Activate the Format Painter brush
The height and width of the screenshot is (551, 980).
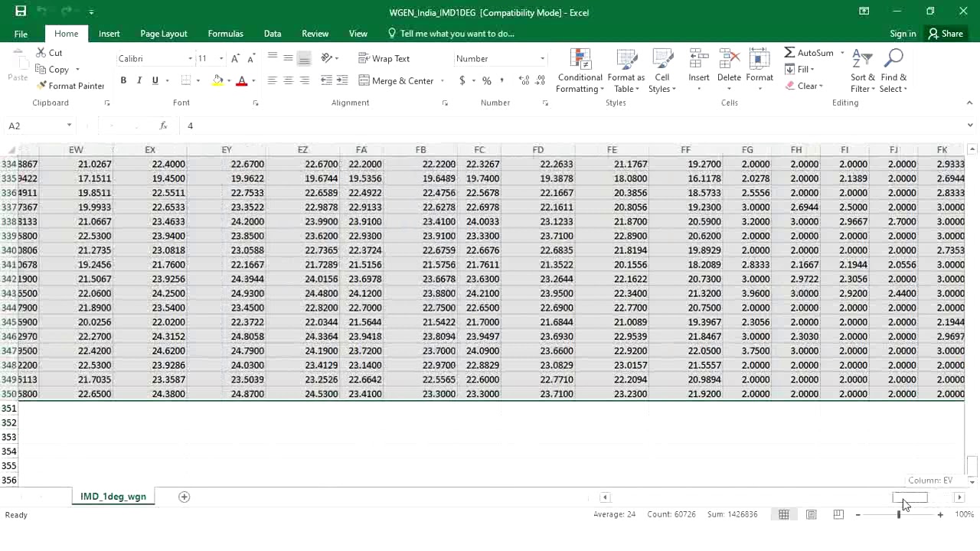point(70,86)
